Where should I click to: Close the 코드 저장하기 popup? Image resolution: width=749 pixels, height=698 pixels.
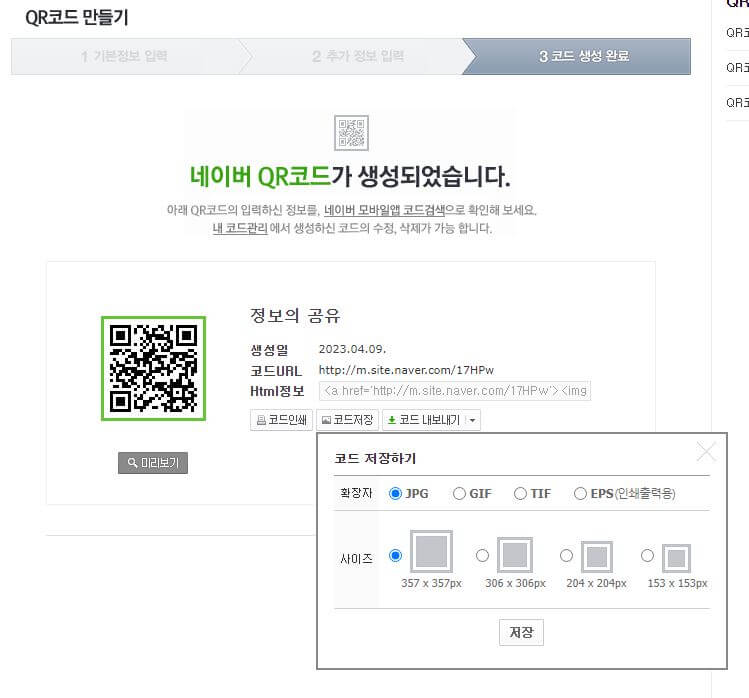pyautogui.click(x=706, y=451)
